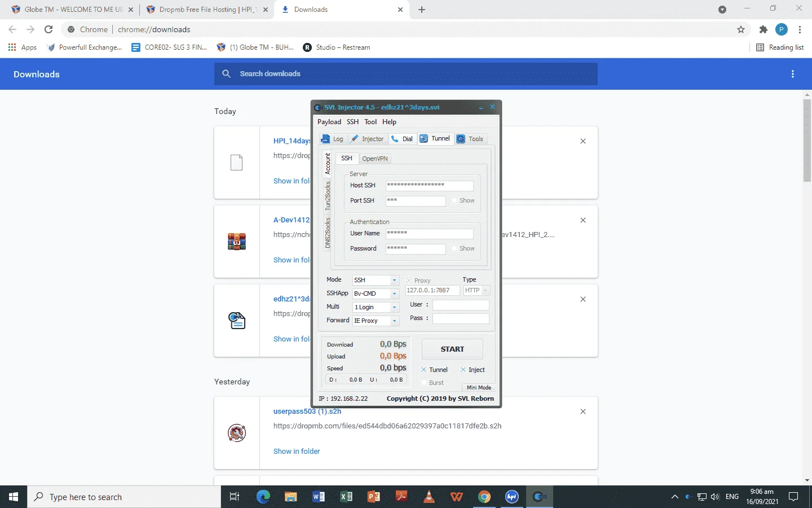Select the DNS2Socks vertical tab
This screenshot has width=812, height=508.
328,233
